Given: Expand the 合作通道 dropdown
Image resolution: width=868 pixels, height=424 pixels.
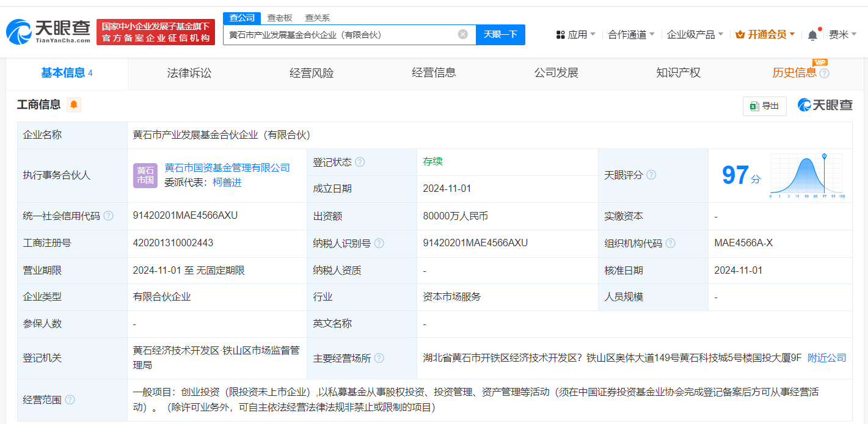Looking at the screenshot, I should click(x=631, y=34).
